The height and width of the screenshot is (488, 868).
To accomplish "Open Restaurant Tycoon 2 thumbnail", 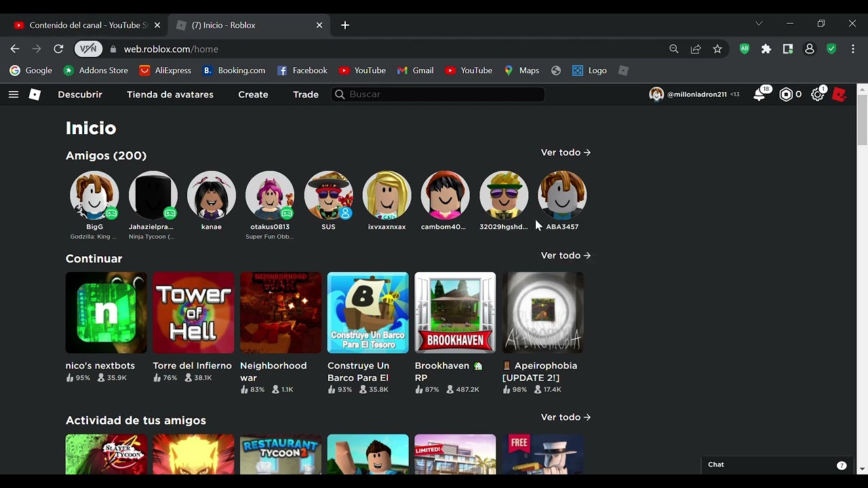I will [281, 455].
